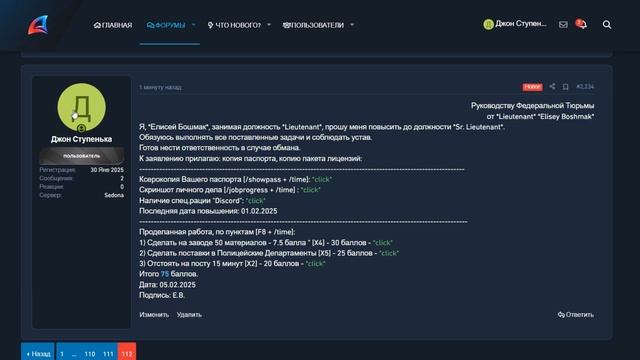Open the notifications bell icon
Viewport: 640px width, 360px height.
tap(581, 24)
